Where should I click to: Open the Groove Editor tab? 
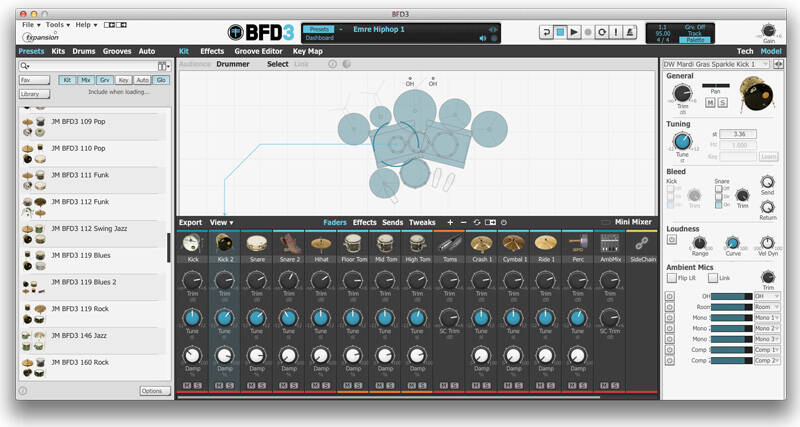(x=258, y=51)
